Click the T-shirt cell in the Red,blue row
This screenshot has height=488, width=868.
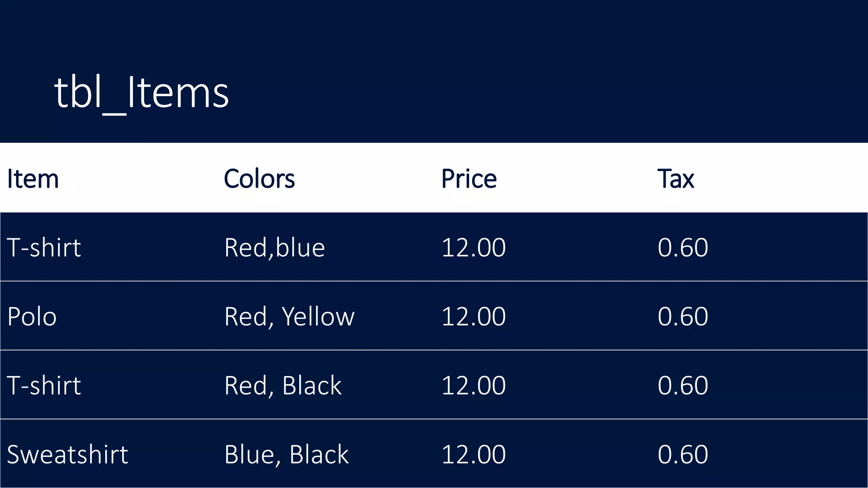(x=44, y=247)
